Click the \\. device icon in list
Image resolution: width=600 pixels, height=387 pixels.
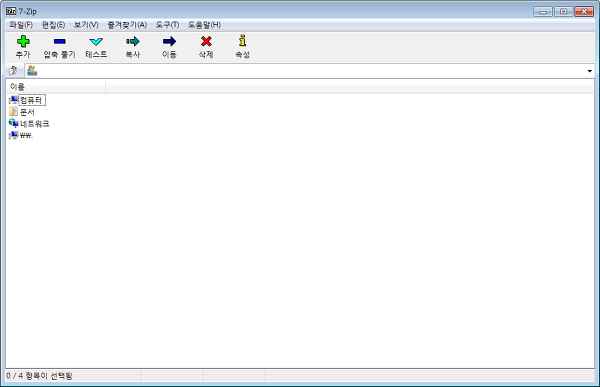click(13, 135)
